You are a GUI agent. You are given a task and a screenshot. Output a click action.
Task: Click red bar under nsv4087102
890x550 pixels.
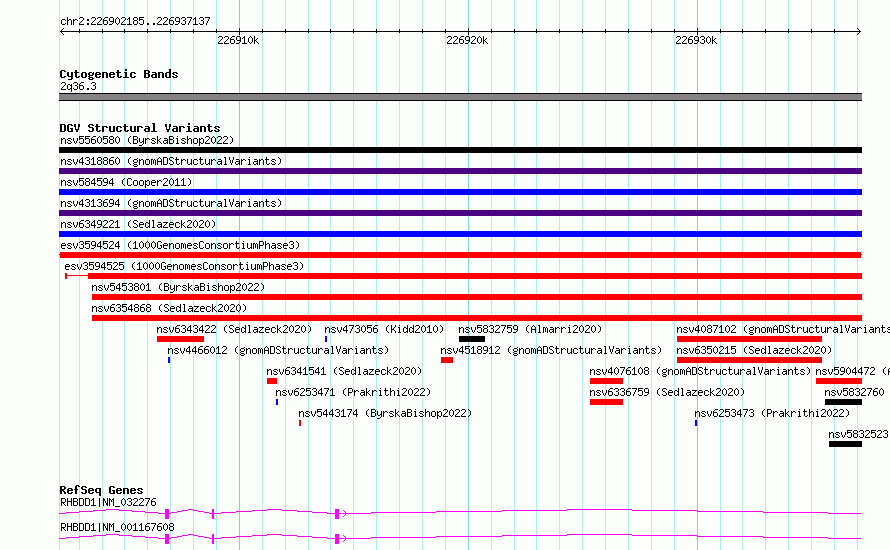tap(749, 339)
